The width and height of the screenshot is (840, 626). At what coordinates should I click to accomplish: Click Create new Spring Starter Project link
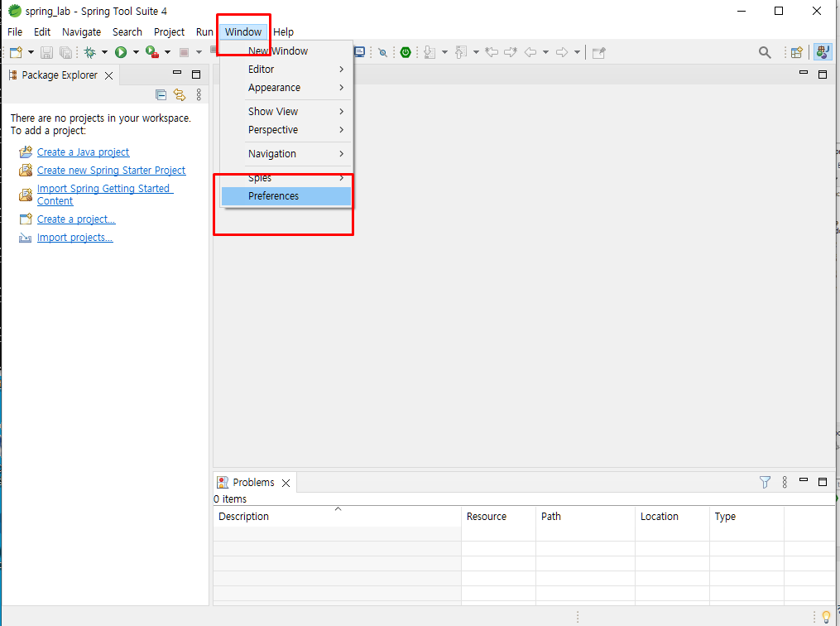point(111,171)
